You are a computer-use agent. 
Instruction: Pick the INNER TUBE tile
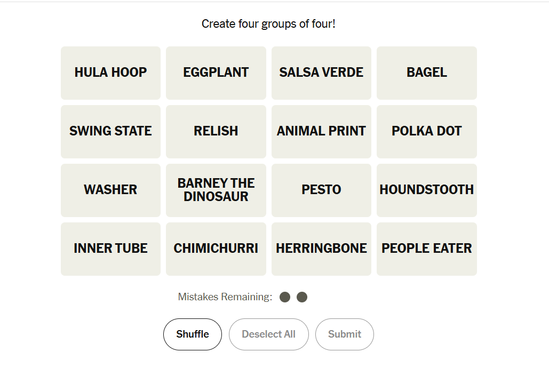pyautogui.click(x=110, y=249)
